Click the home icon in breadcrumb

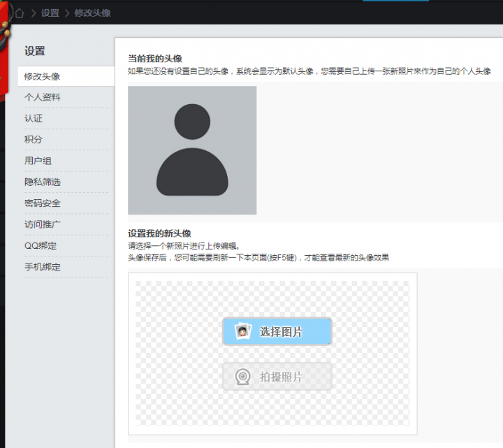(x=20, y=13)
